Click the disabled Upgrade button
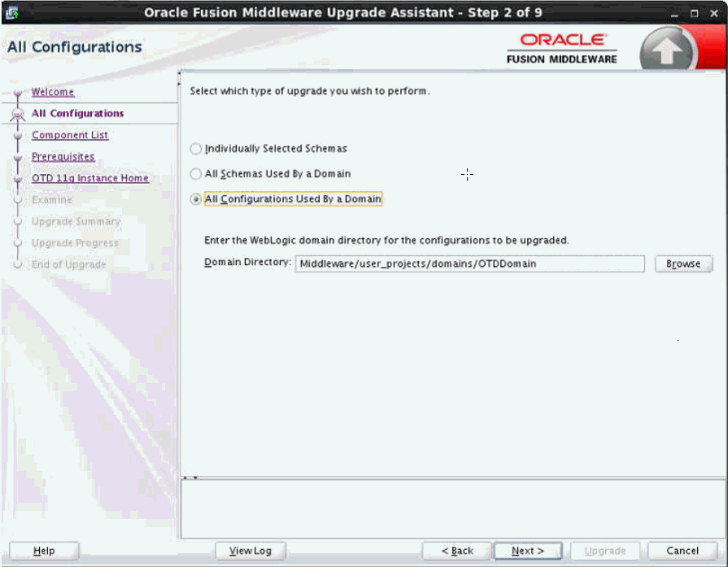The height and width of the screenshot is (567, 728). click(x=605, y=551)
